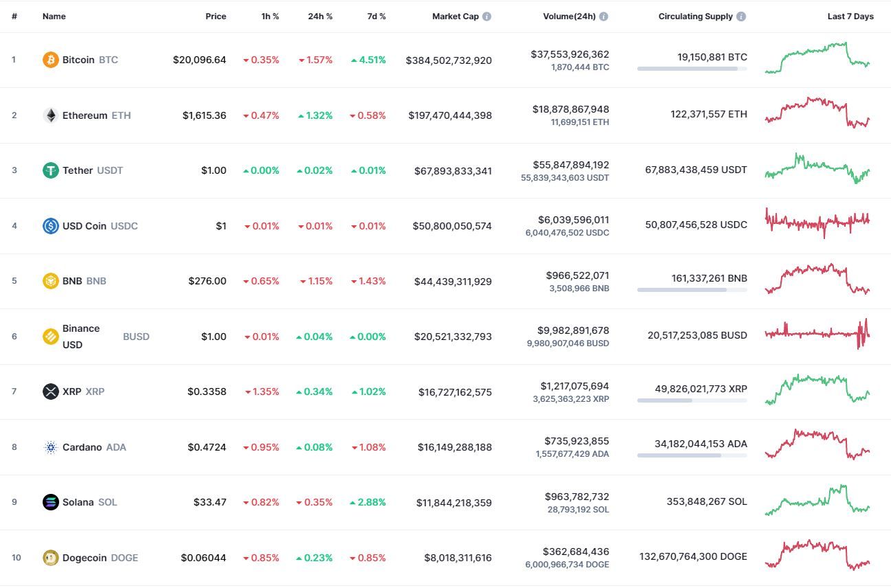Image resolution: width=891 pixels, height=588 pixels.
Task: Open the Cardano ADA coin page
Action: [82, 447]
